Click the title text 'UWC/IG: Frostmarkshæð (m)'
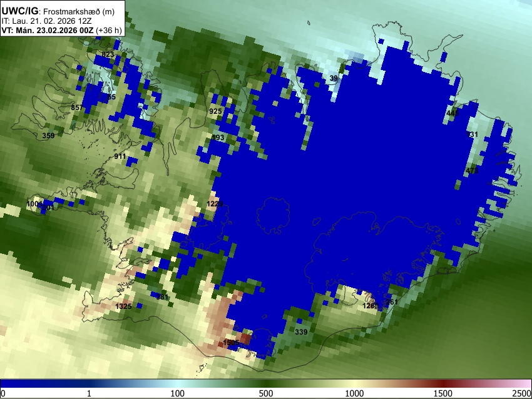 [x=58, y=11]
